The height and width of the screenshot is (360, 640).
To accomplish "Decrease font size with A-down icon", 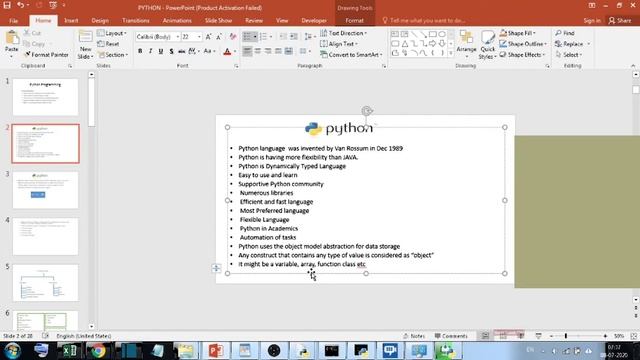I will (x=219, y=37).
